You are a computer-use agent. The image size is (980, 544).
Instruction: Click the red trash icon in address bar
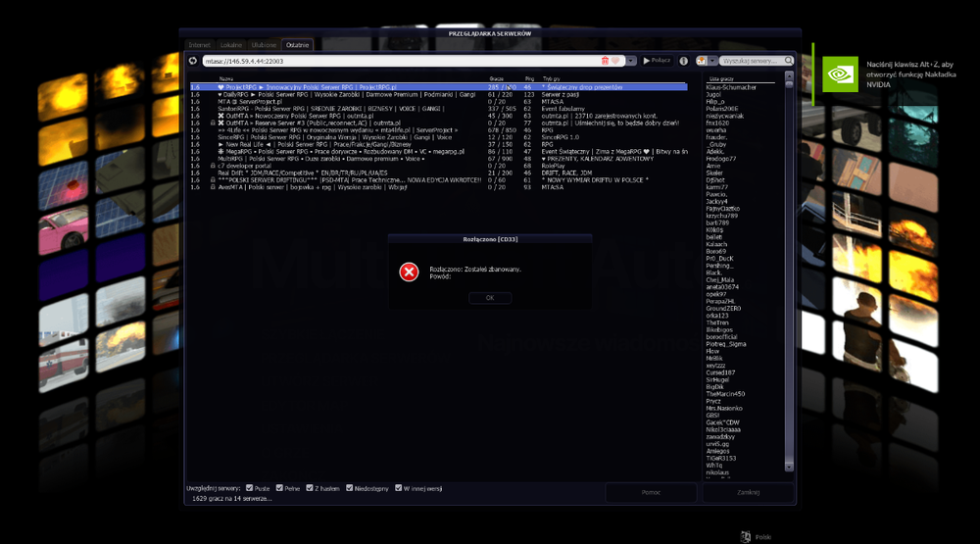[x=605, y=61]
